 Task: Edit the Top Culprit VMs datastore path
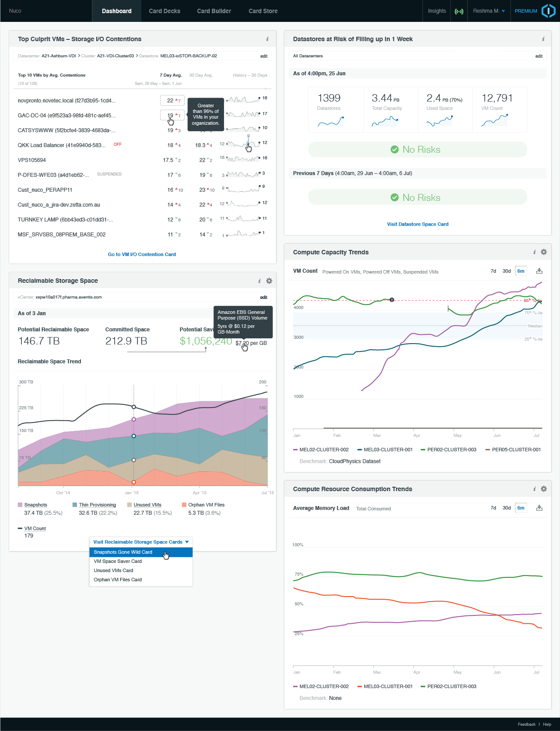tap(264, 56)
